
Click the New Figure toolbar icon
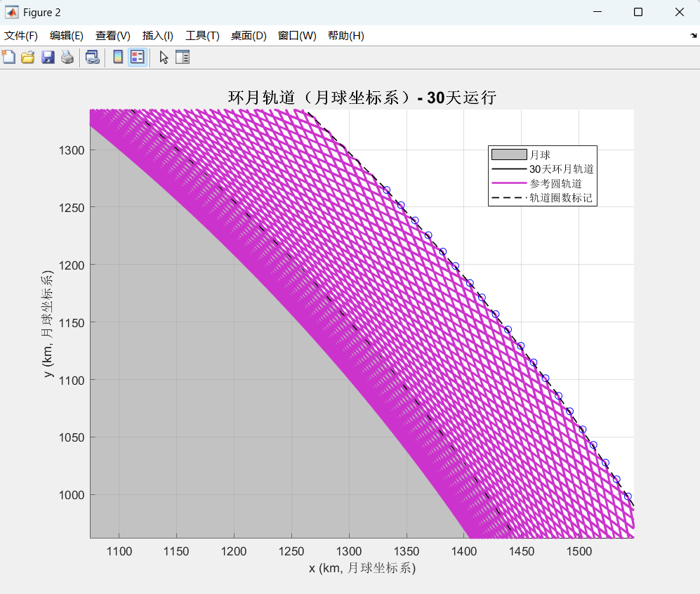(x=8, y=57)
